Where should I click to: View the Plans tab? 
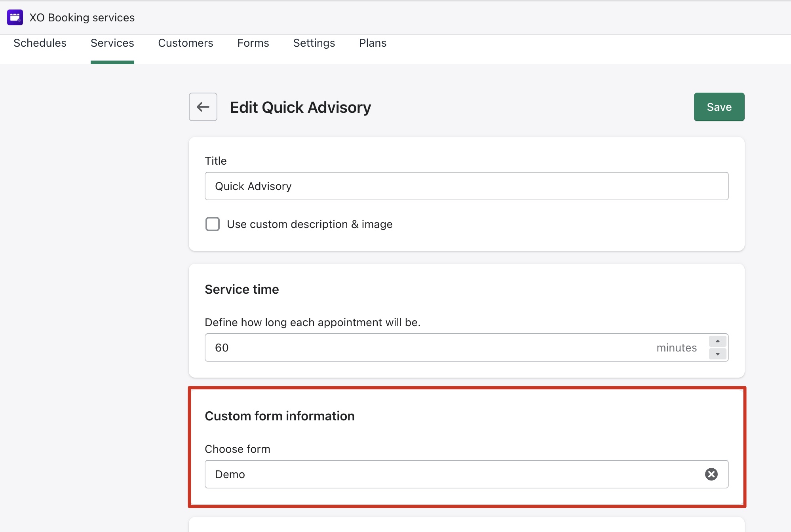coord(373,43)
